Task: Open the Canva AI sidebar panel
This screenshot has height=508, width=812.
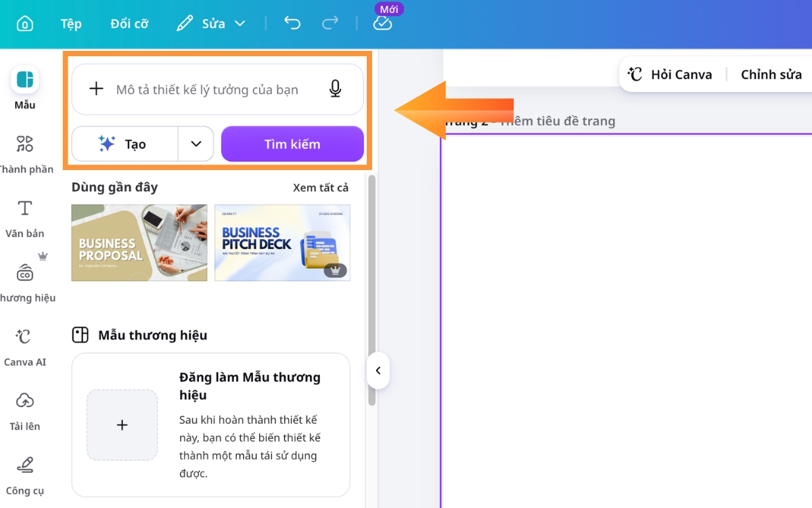Action: (x=24, y=347)
